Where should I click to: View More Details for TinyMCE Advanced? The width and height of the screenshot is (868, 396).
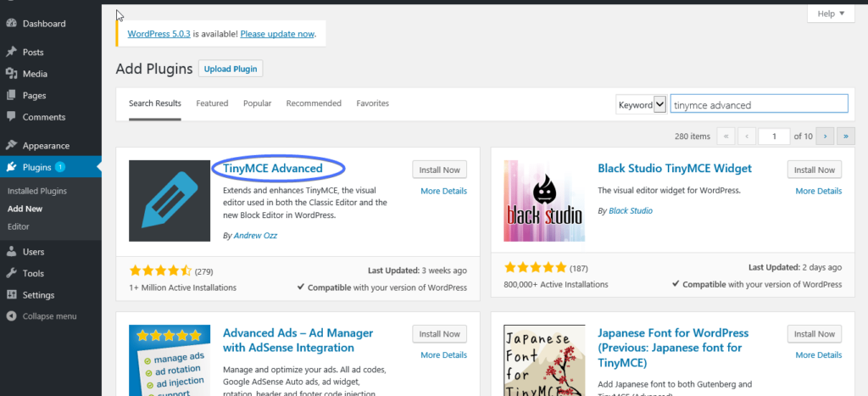click(443, 191)
